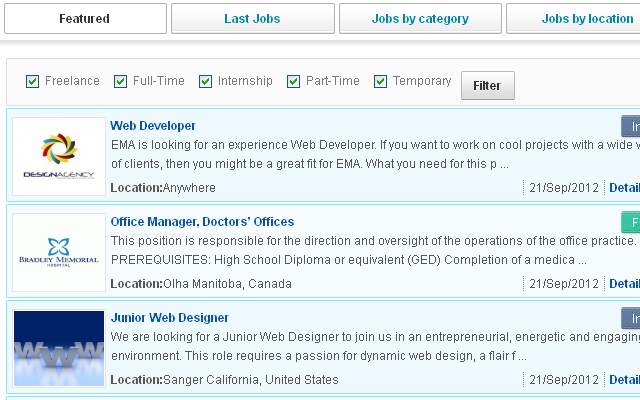The width and height of the screenshot is (640, 400).
Task: Toggle the Part-Time checkbox
Action: point(293,81)
